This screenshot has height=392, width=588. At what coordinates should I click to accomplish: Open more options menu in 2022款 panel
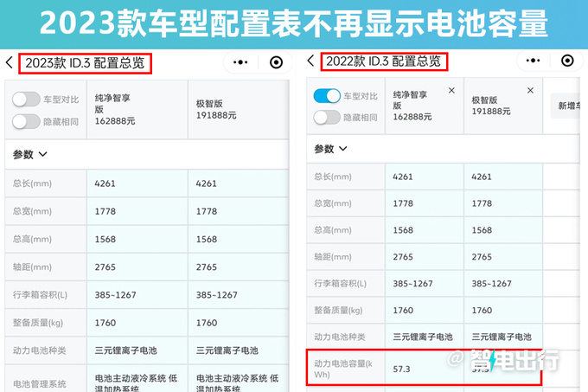click(x=533, y=61)
